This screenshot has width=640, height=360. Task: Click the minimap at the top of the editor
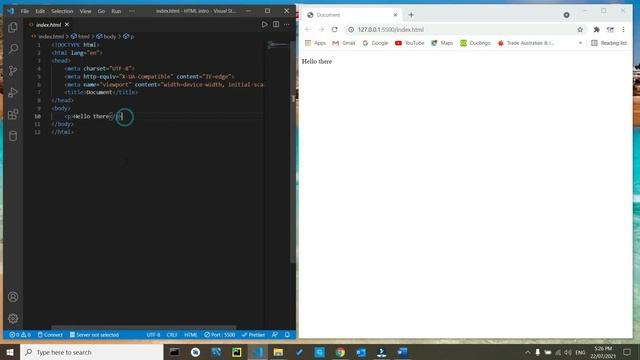pos(278,44)
